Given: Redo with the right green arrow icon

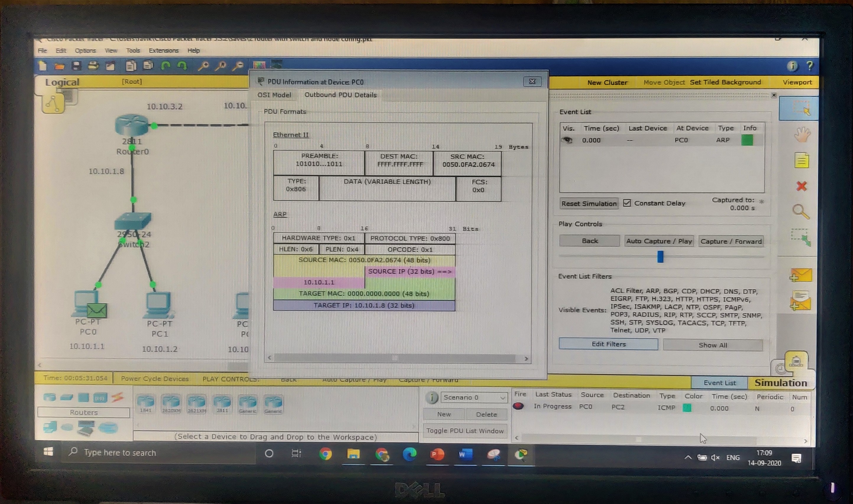Looking at the screenshot, I should [x=183, y=66].
